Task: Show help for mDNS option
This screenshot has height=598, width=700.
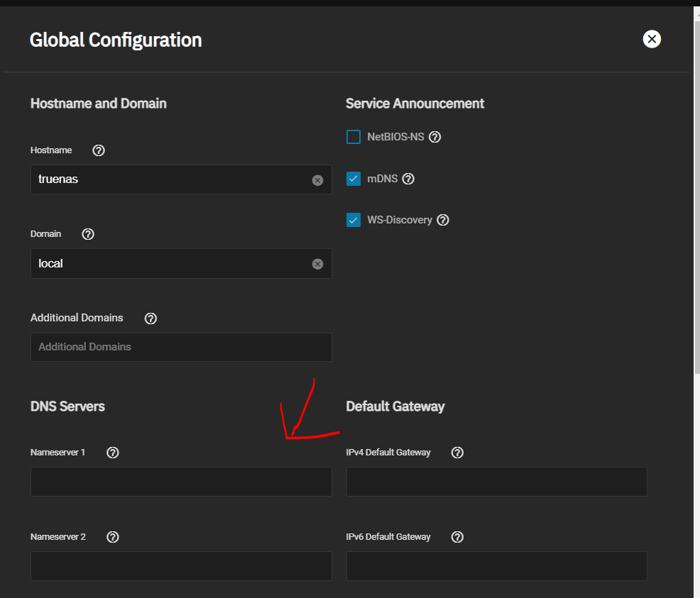Action: pyautogui.click(x=408, y=179)
